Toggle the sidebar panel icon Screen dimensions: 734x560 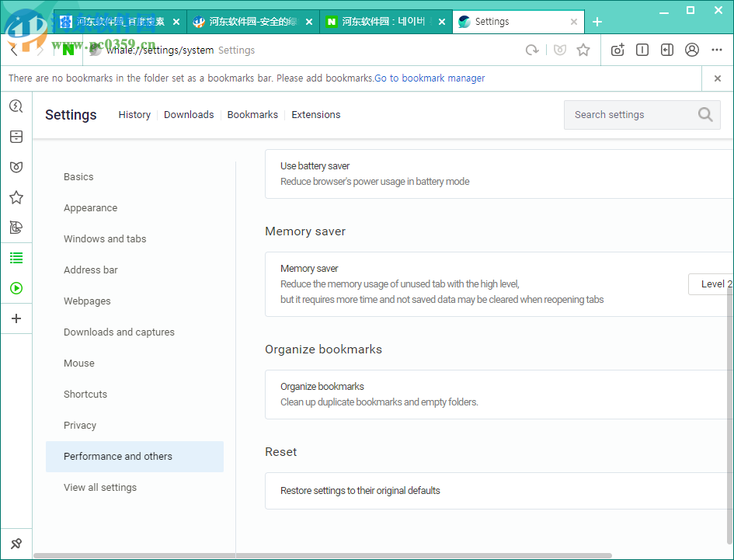667,50
